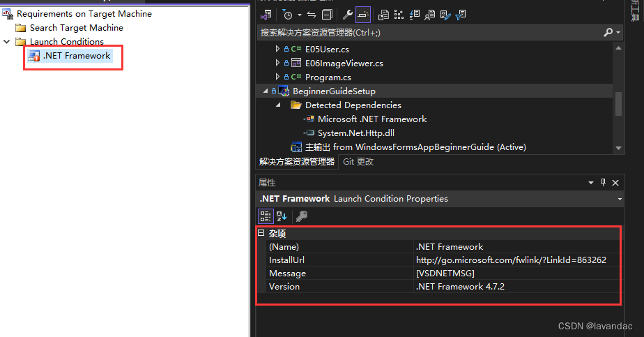The height and width of the screenshot is (337, 644).
Task: Open the Launch Conditions Editor icon
Action: pyautogui.click(x=461, y=15)
